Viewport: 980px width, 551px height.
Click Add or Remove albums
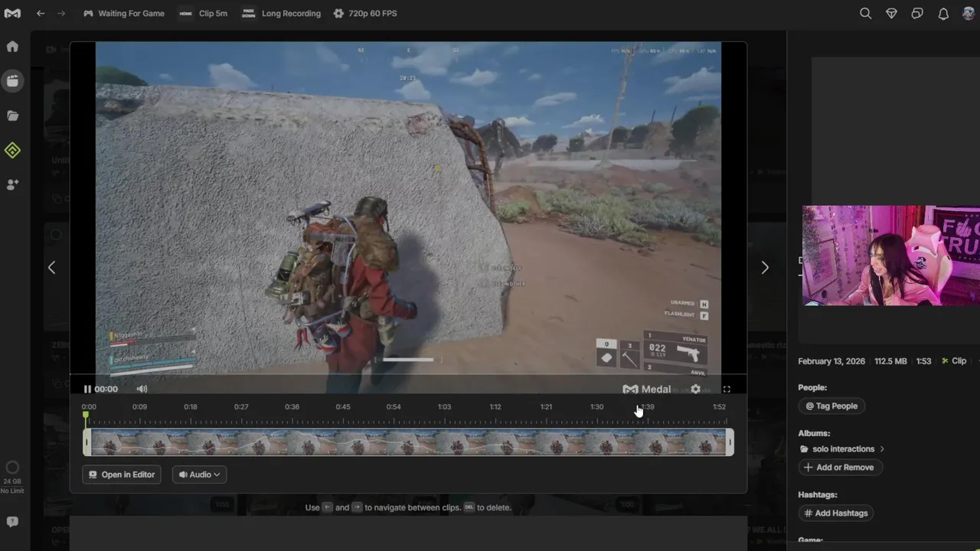pos(840,467)
